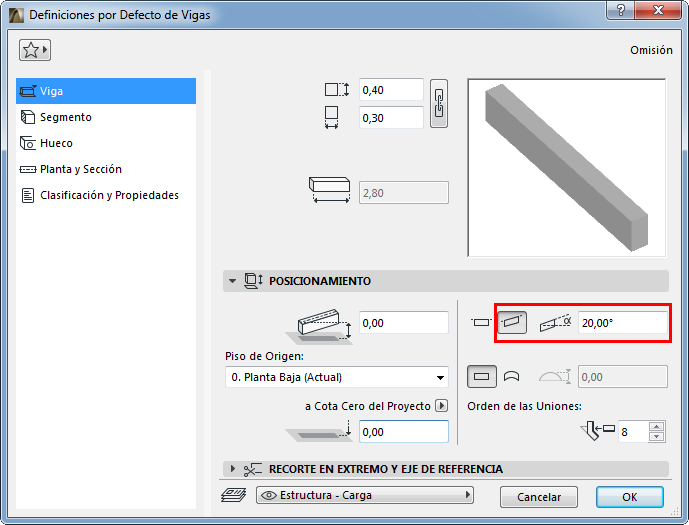The height and width of the screenshot is (525, 689).
Task: Open the Segmento settings page
Action: pos(106,117)
